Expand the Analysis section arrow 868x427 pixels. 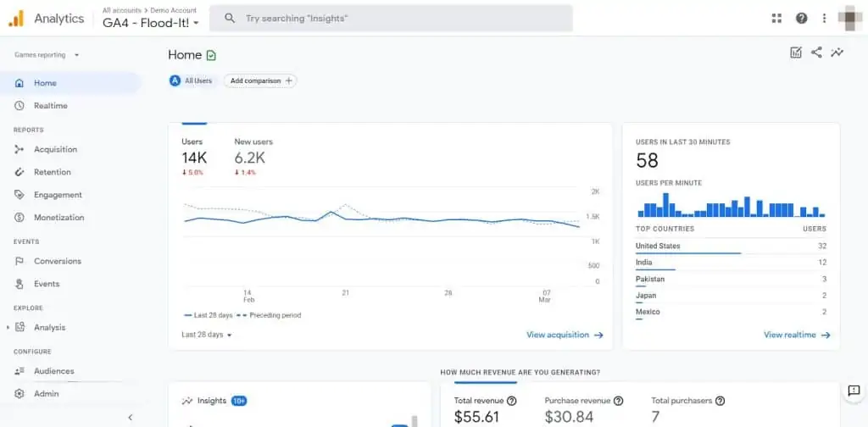tap(8, 327)
